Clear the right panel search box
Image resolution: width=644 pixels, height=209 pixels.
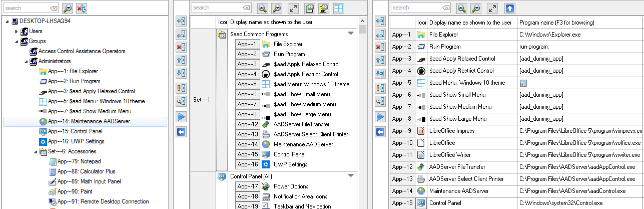coord(444,8)
